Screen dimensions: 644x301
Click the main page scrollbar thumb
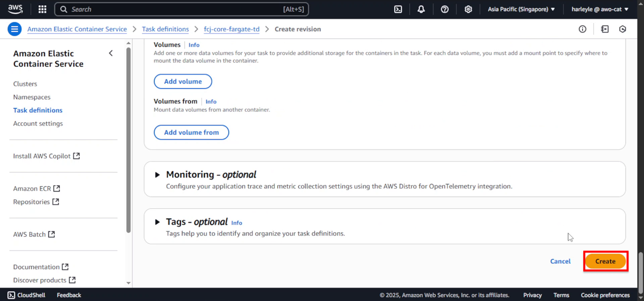point(641,273)
